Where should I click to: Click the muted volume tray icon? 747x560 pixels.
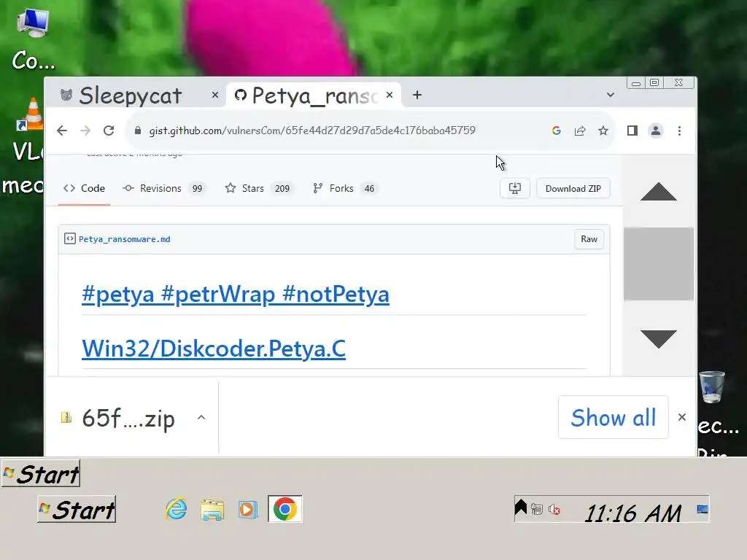click(x=554, y=510)
